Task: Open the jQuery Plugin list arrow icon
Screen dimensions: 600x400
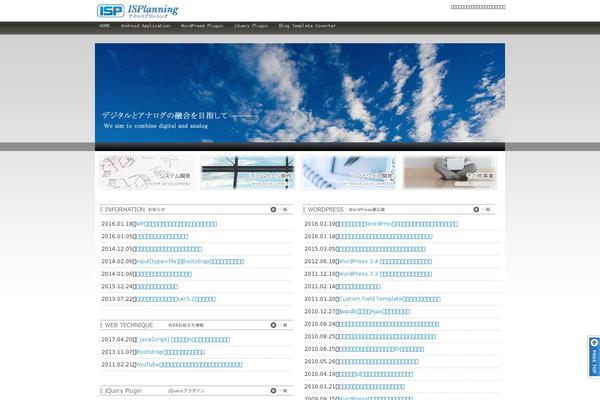Action: 273,390
